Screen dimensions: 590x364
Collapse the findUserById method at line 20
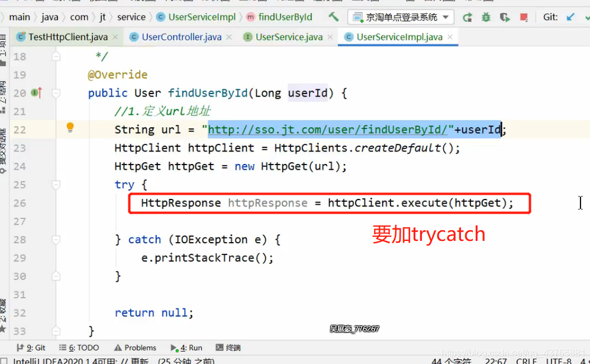(56, 92)
